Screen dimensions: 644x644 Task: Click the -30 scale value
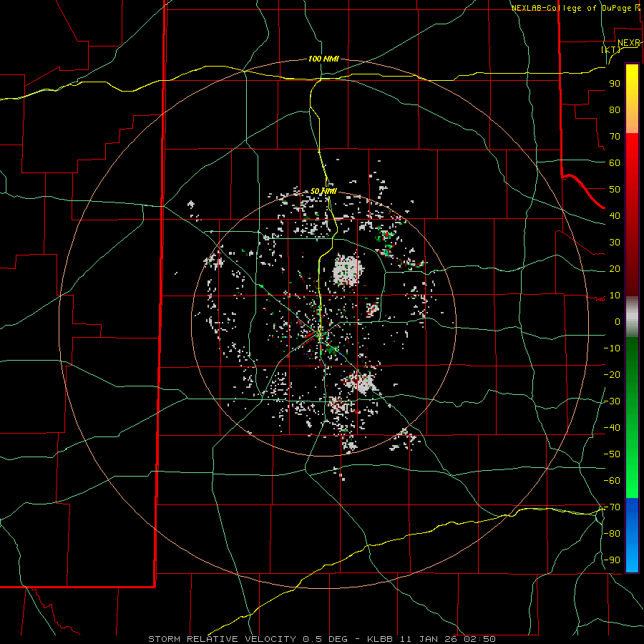click(x=612, y=401)
